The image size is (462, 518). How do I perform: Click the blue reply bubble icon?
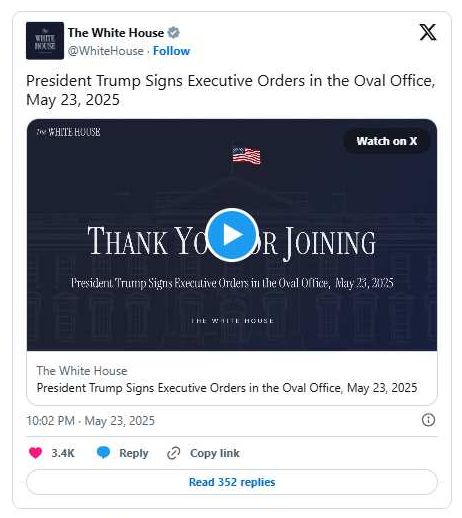pyautogui.click(x=103, y=453)
